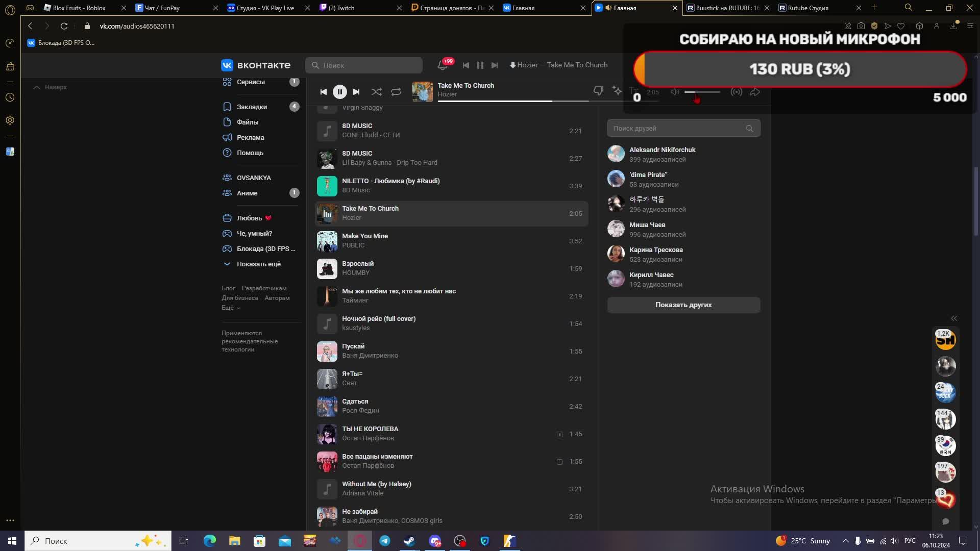This screenshot has width=980, height=551.
Task: Click the dislike icon for current track
Action: tap(598, 91)
